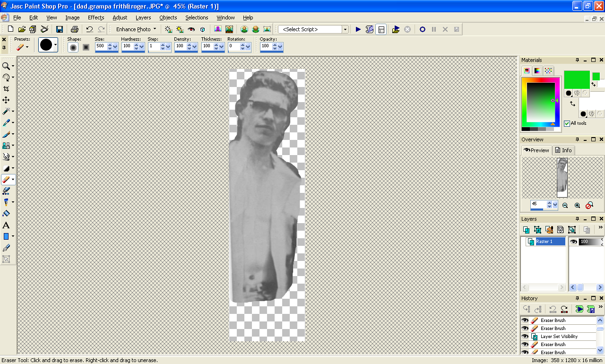
Task: Toggle foreground texture button in Materials
Action: click(x=577, y=93)
